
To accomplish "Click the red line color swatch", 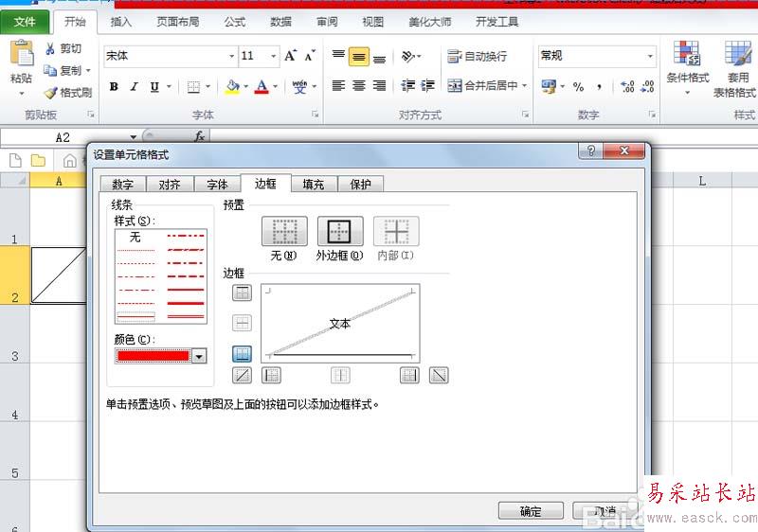I will point(153,356).
